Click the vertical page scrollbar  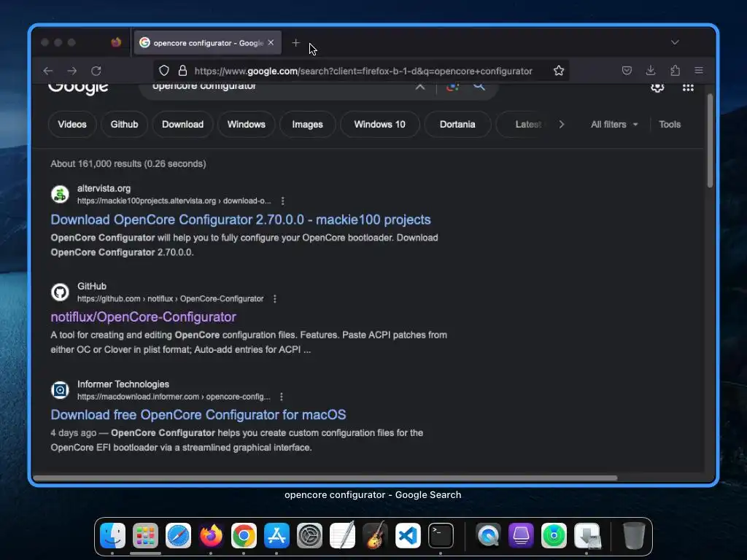(x=710, y=141)
